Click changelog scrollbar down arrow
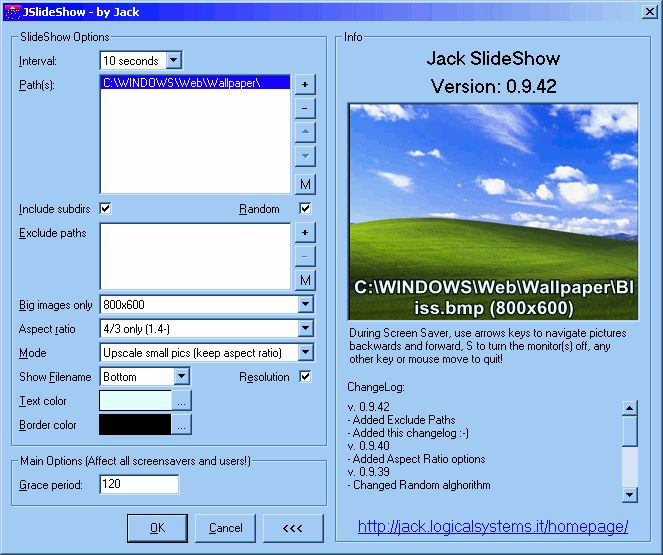This screenshot has height=555, width=663. [x=630, y=495]
